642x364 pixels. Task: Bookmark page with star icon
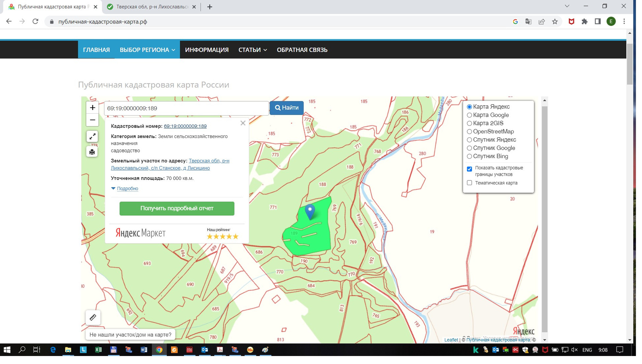pos(555,22)
